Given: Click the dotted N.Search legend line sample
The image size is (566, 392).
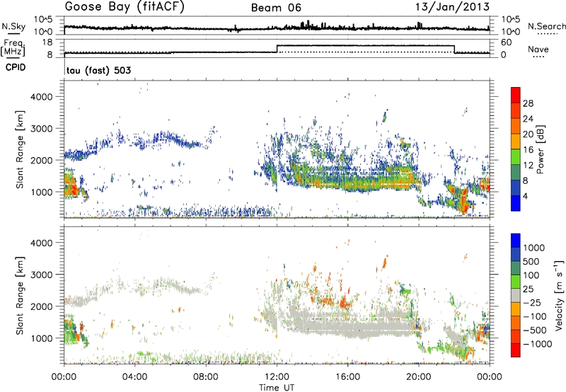Looking at the screenshot, I should click(x=548, y=34).
